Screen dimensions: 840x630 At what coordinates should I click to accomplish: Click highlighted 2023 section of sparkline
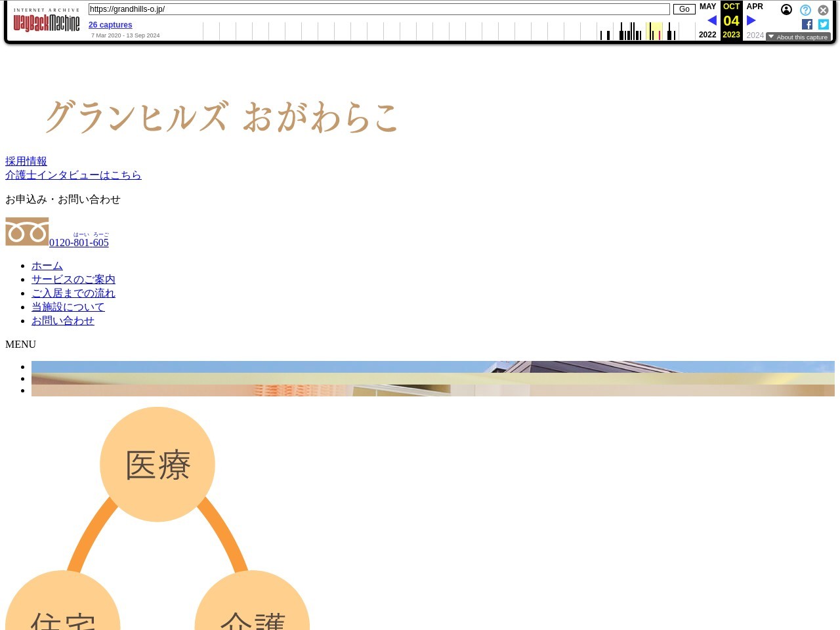[654, 31]
